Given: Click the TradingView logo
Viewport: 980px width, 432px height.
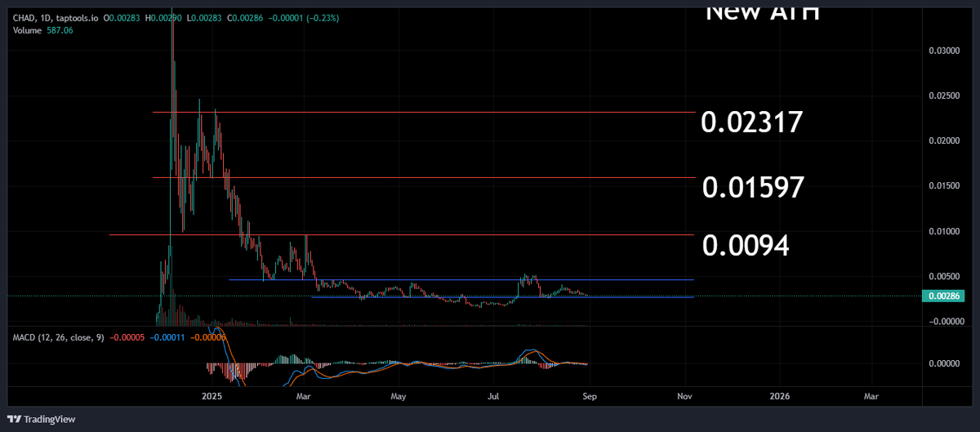Looking at the screenshot, I should 42,419.
